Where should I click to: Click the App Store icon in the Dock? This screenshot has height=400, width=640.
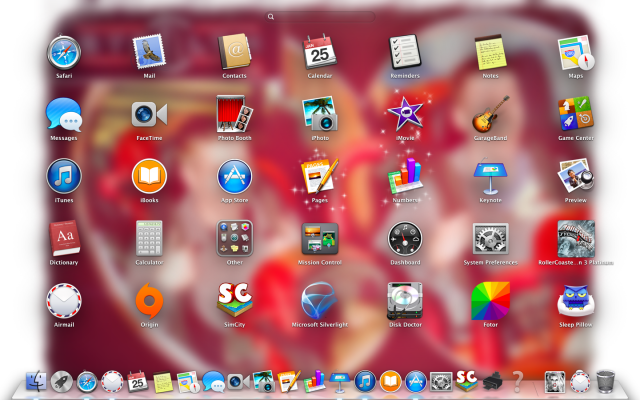(x=416, y=382)
